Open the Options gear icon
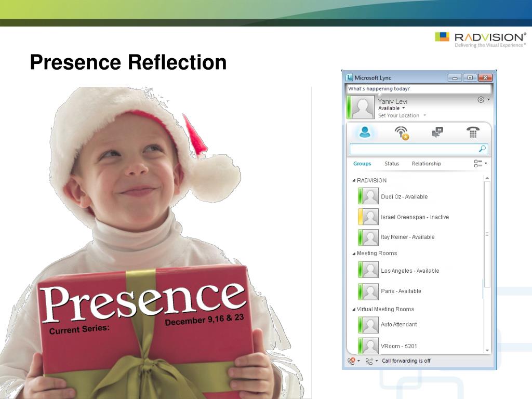 (x=481, y=100)
